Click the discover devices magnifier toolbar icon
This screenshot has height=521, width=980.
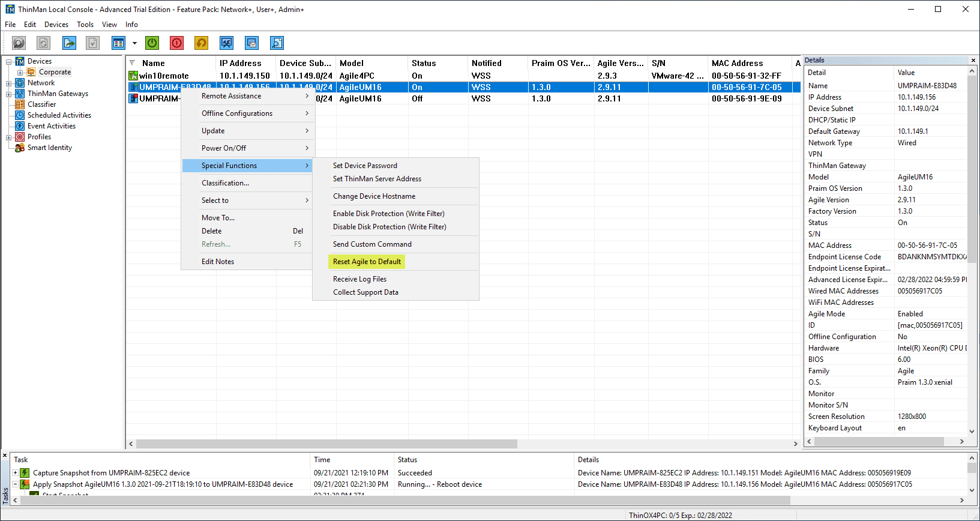19,43
